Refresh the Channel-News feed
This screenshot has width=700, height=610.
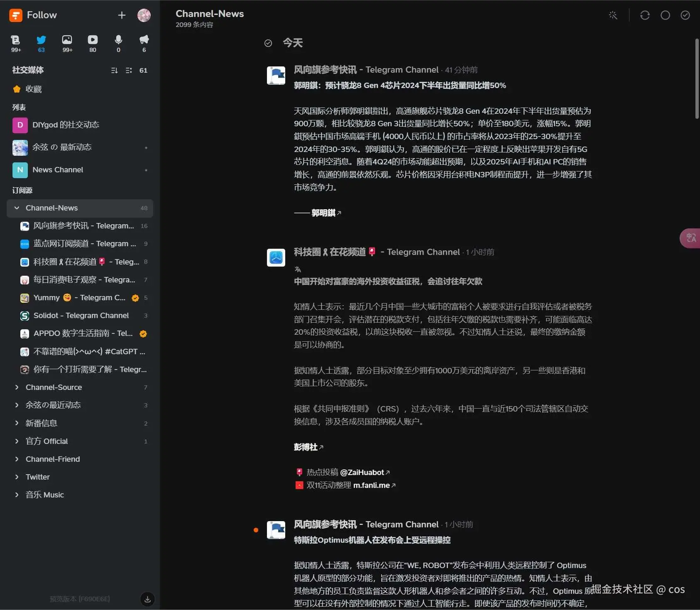[645, 15]
